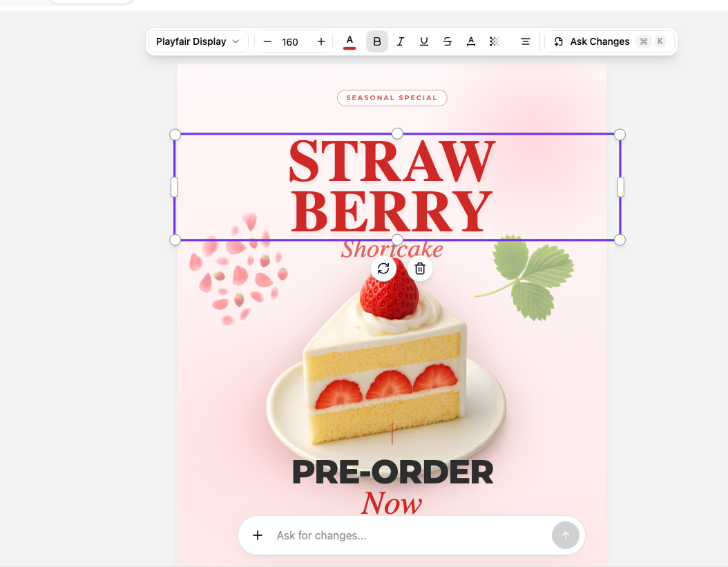Toggle italic formatting
This screenshot has width=728, height=567.
(x=401, y=41)
